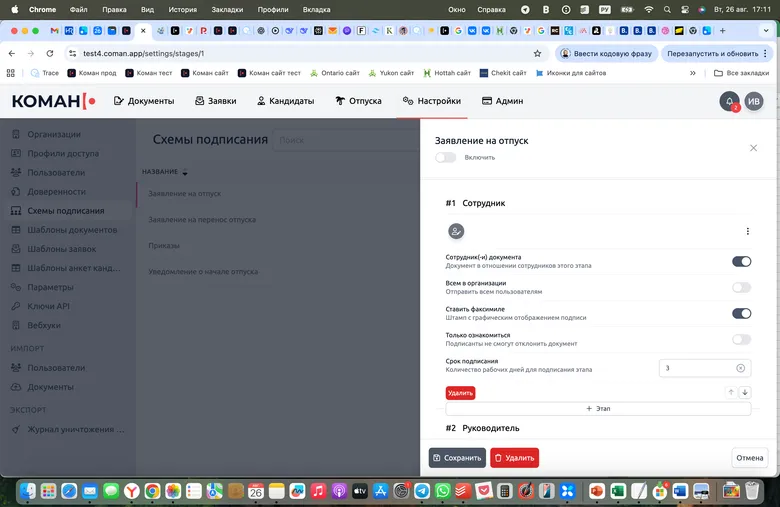Bookmark this page with the star icon

(x=537, y=53)
